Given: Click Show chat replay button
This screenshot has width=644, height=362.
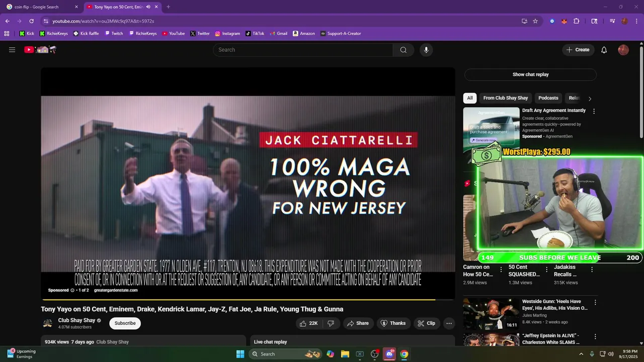Looking at the screenshot, I should pos(530,74).
